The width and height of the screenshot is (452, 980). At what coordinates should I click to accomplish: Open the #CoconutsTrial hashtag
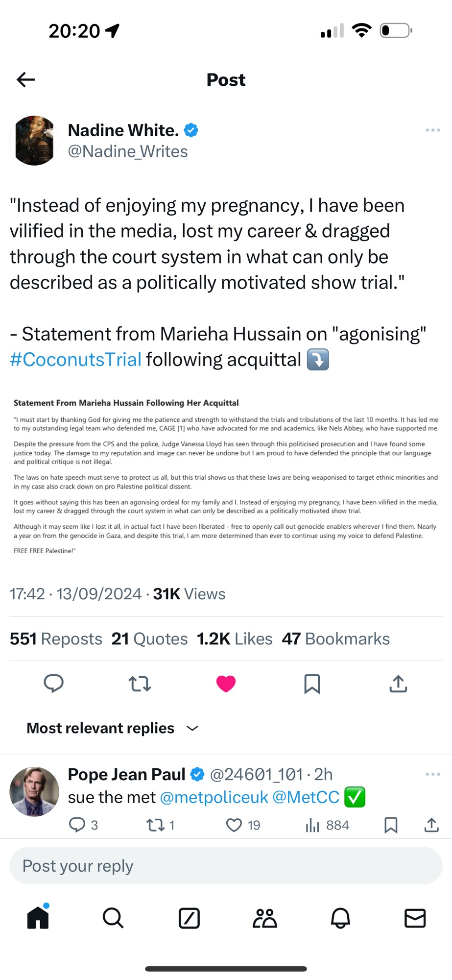pos(76,360)
